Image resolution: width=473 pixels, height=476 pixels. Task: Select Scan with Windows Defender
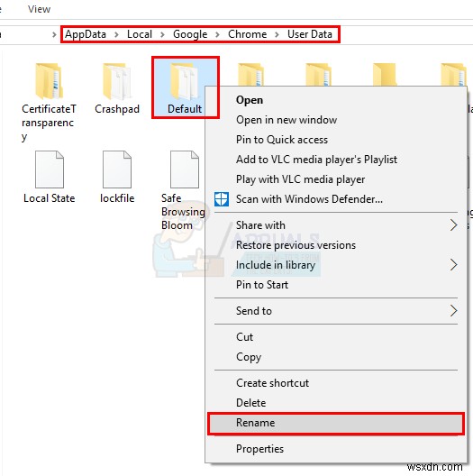336,199
